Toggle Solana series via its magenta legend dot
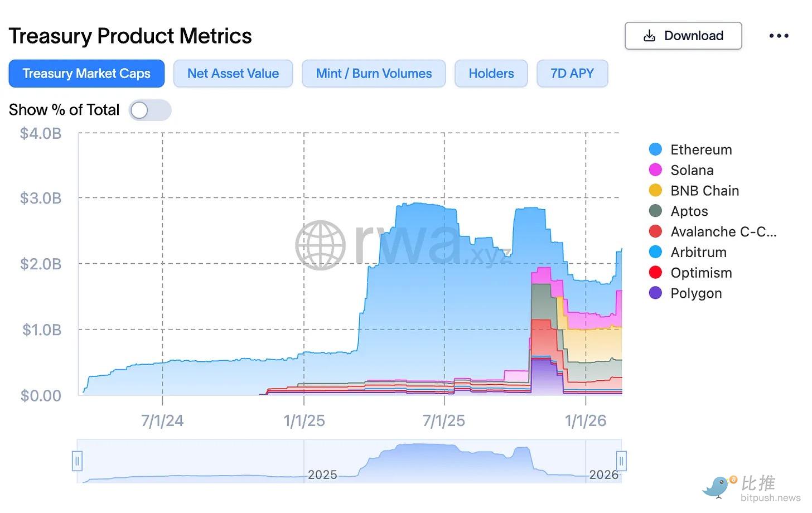This screenshot has width=812, height=513. pos(655,170)
